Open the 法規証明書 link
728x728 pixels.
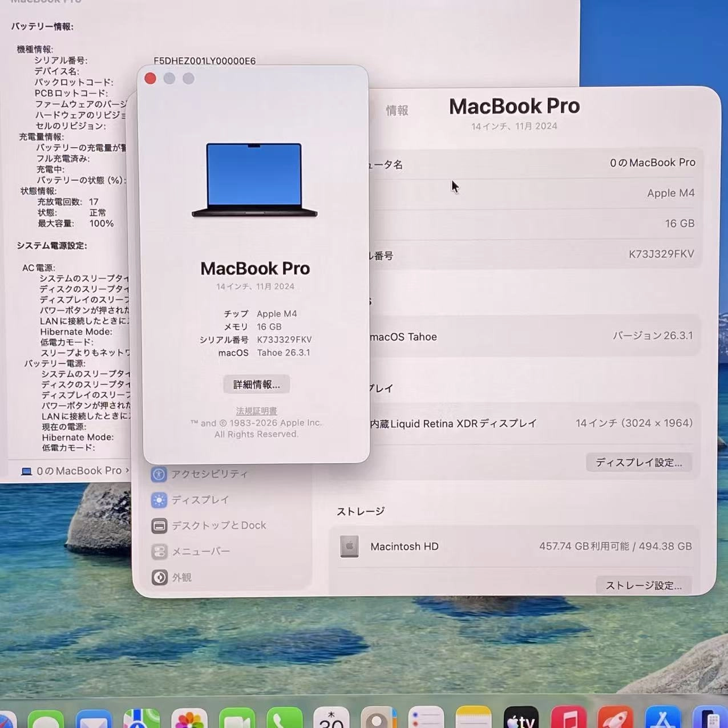point(256,411)
